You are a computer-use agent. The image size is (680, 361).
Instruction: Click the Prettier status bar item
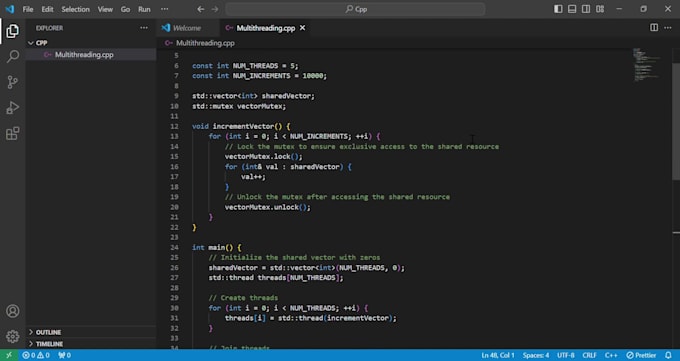pyautogui.click(x=641, y=355)
